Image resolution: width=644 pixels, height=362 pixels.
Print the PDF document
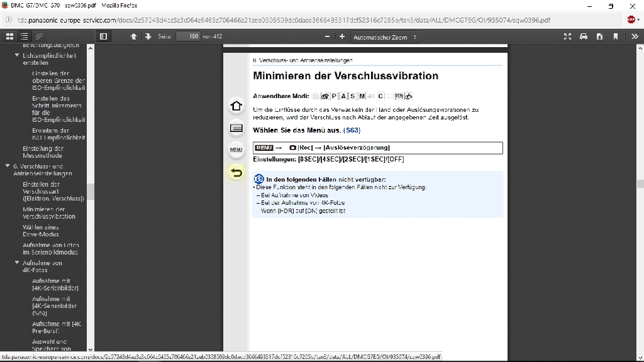[x=584, y=36]
